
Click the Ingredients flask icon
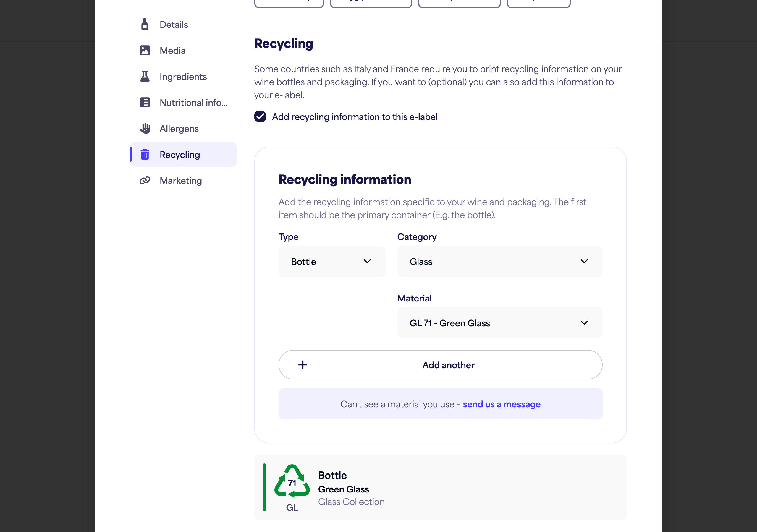(145, 76)
